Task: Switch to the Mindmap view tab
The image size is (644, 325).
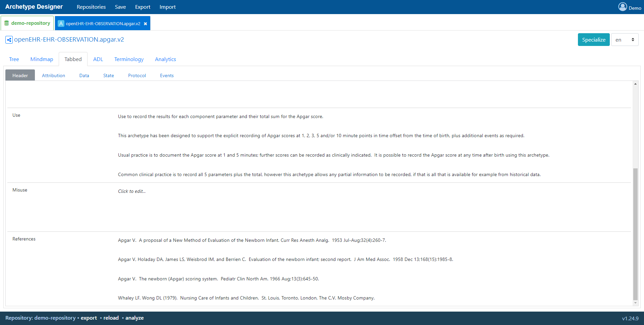Action: pos(42,59)
